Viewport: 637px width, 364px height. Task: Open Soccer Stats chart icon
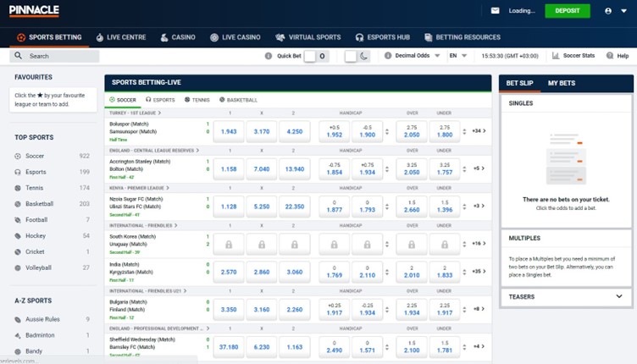pyautogui.click(x=556, y=56)
